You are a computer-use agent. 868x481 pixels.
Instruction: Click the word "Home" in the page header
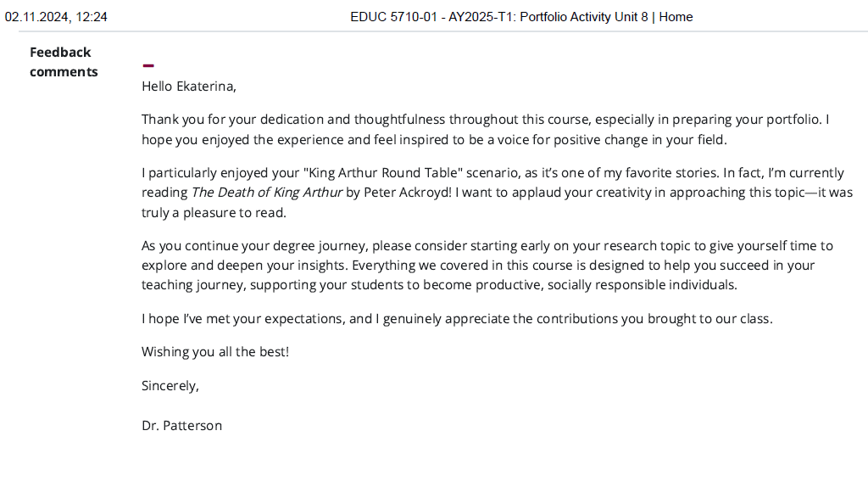tap(676, 17)
